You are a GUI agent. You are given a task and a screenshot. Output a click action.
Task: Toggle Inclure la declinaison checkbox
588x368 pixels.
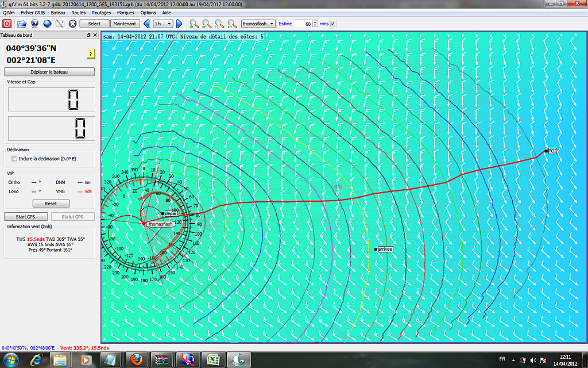(14, 159)
